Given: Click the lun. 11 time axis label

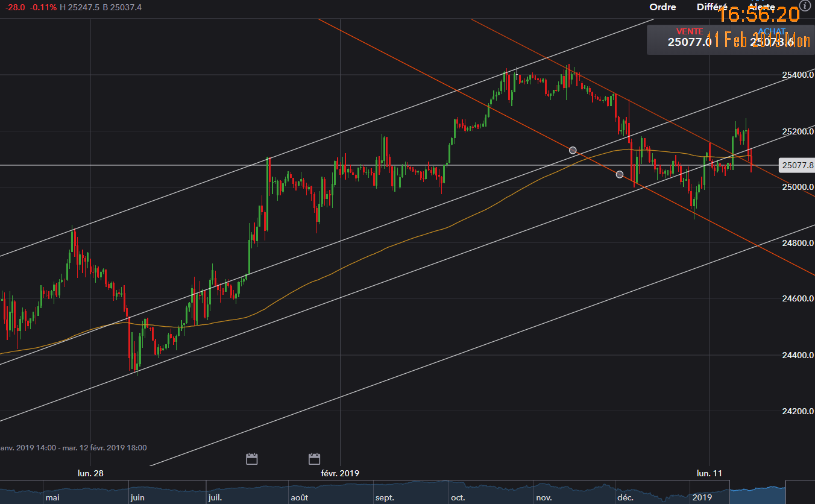Looking at the screenshot, I should tap(710, 473).
